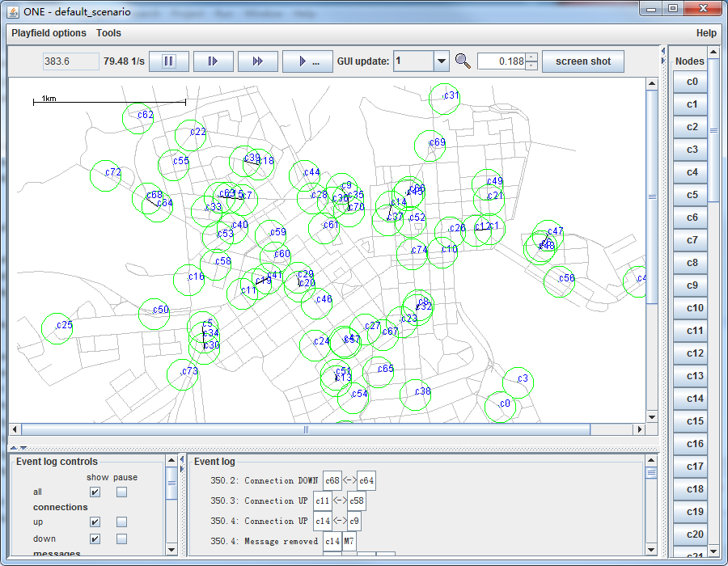
Task: Click the single step forward icon
Action: 214,61
